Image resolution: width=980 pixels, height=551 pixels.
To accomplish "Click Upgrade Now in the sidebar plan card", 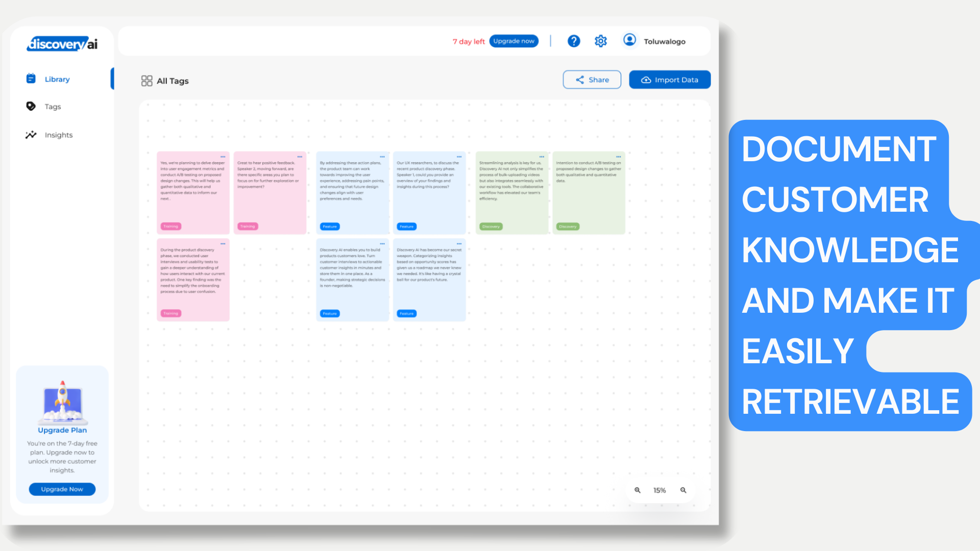I will tap(62, 489).
